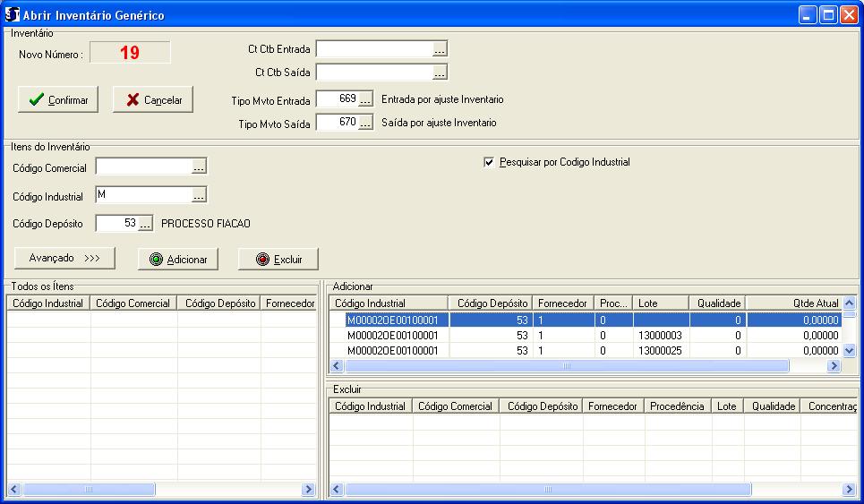Open browse button beside Tipo Mvto Saída
The width and height of the screenshot is (864, 504).
tap(365, 124)
